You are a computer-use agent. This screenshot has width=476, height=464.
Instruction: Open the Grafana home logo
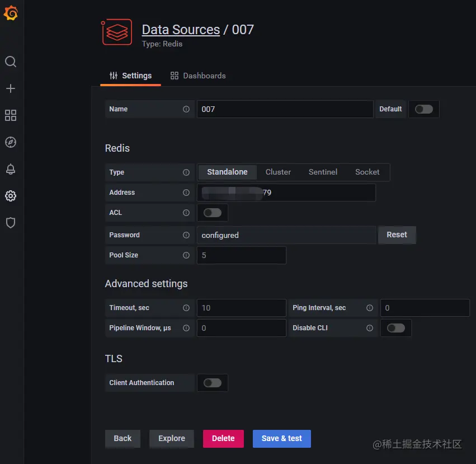[x=11, y=13]
